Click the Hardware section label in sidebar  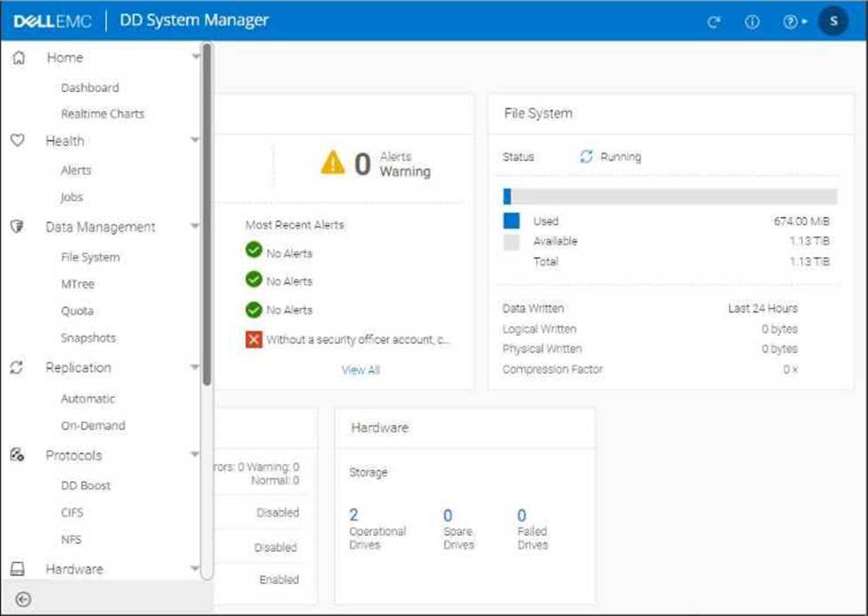(74, 569)
